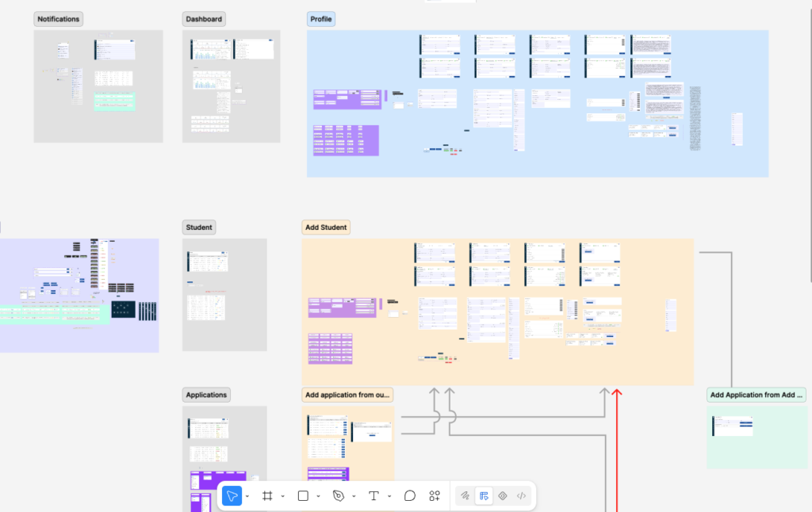Select frame inside green Add Application section
The height and width of the screenshot is (512, 812).
733,426
